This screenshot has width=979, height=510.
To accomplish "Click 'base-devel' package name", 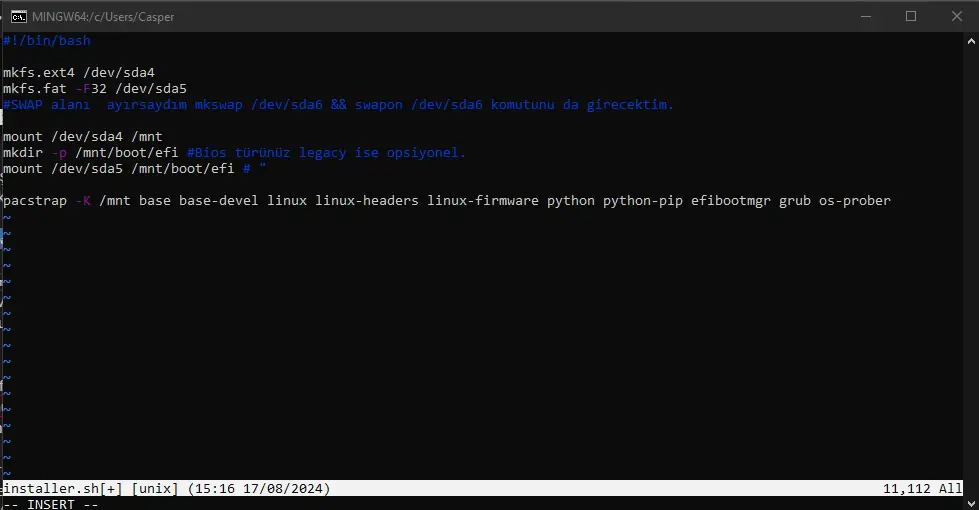I will point(219,201).
